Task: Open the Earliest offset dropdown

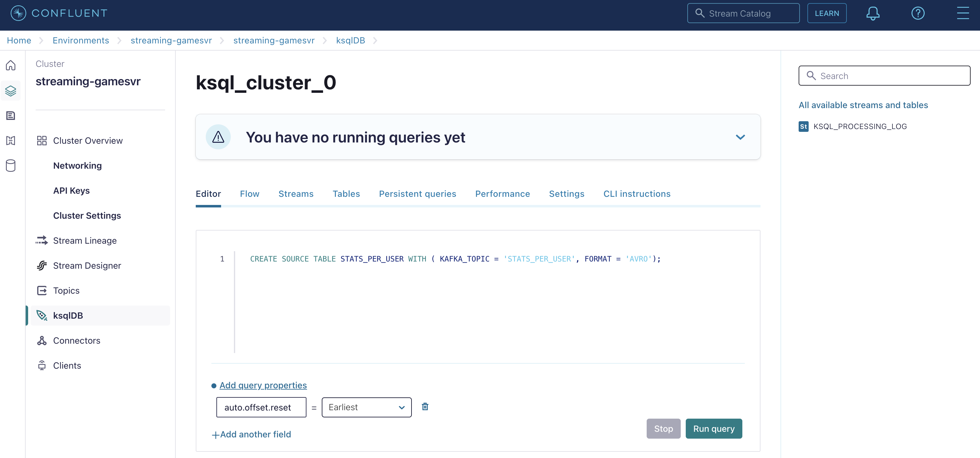Action: point(366,407)
